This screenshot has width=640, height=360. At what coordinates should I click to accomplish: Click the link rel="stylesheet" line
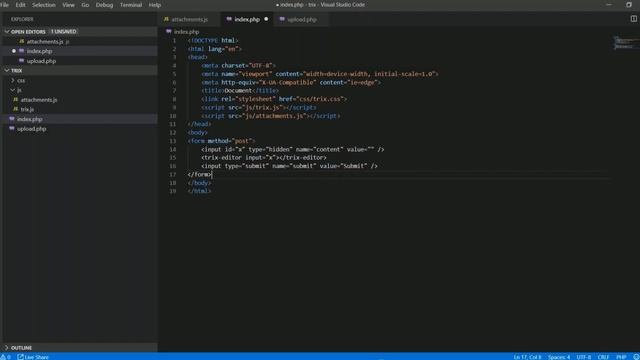[274, 99]
